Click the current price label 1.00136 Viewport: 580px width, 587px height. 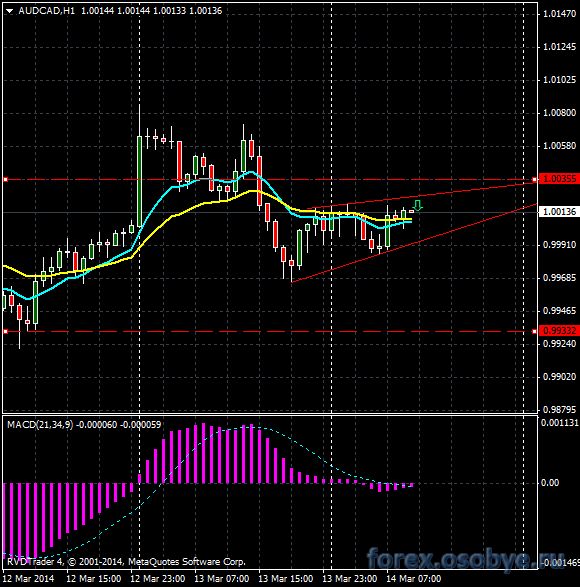click(559, 212)
